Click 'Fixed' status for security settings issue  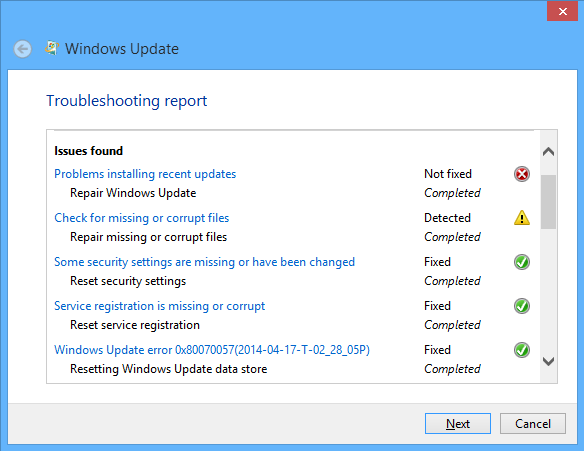click(438, 262)
